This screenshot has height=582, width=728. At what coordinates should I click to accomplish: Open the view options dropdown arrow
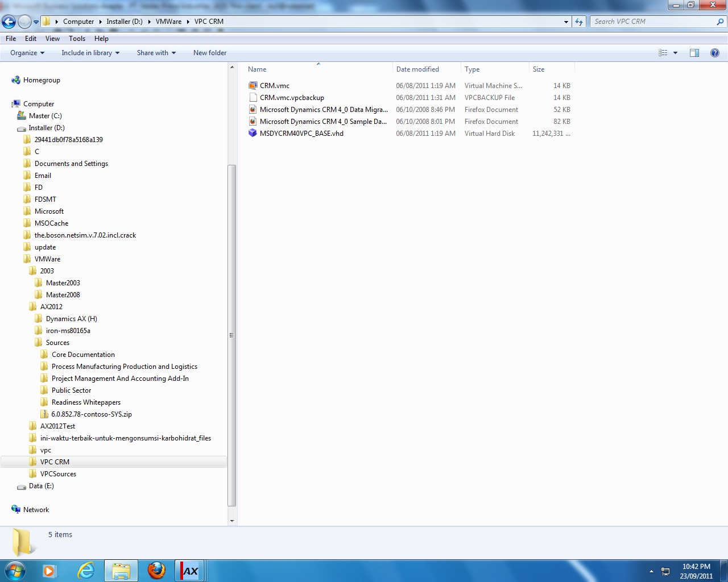coord(676,53)
